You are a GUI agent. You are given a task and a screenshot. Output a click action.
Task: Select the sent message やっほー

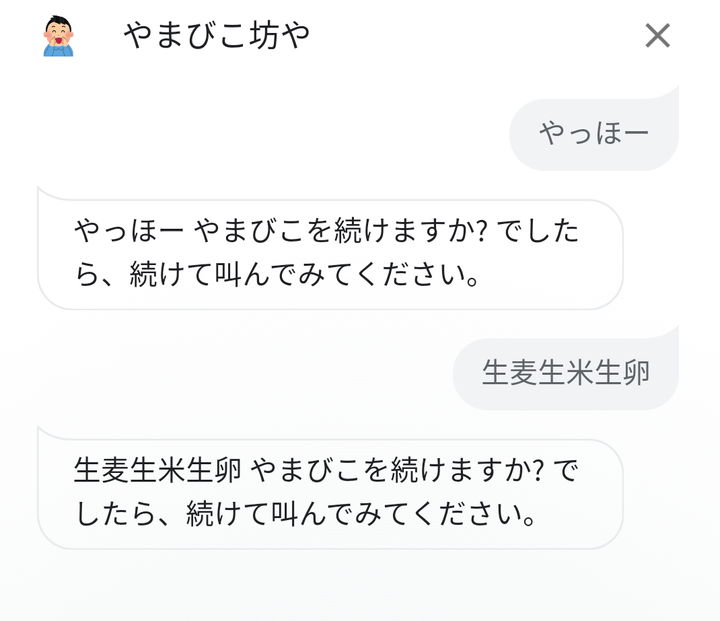(x=594, y=132)
